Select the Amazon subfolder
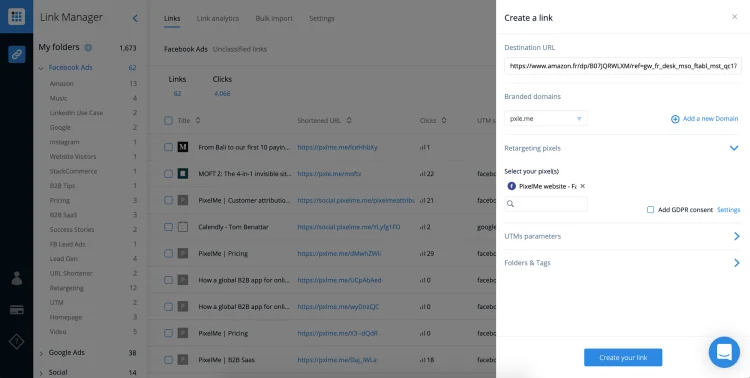750x378 pixels. point(62,84)
